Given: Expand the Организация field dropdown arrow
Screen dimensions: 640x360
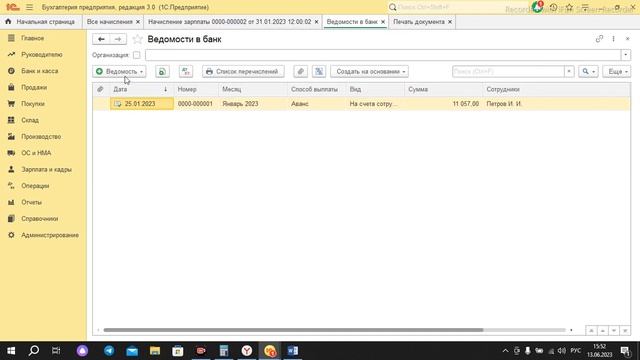Looking at the screenshot, I should 625,55.
